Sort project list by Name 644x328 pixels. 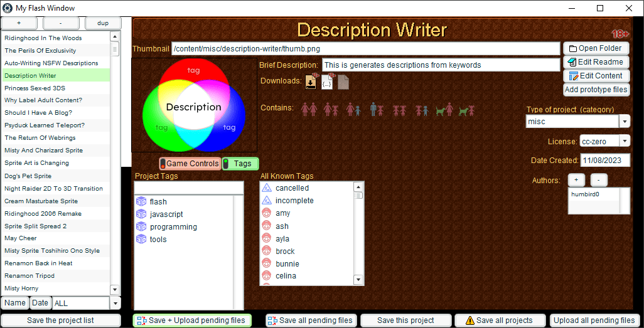coord(15,303)
